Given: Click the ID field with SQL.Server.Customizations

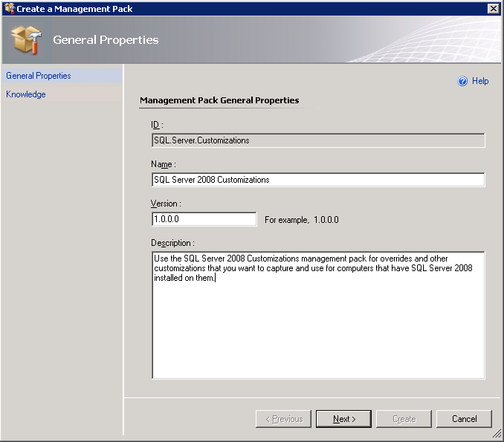Looking at the screenshot, I should (318, 140).
